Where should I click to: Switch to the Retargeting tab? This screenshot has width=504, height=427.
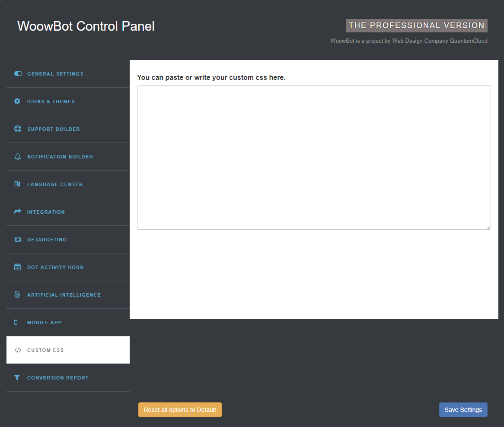click(x=68, y=240)
